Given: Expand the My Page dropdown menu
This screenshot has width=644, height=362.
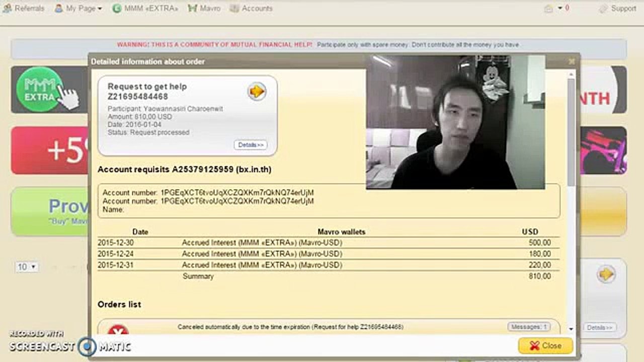Looking at the screenshot, I should tap(78, 9).
